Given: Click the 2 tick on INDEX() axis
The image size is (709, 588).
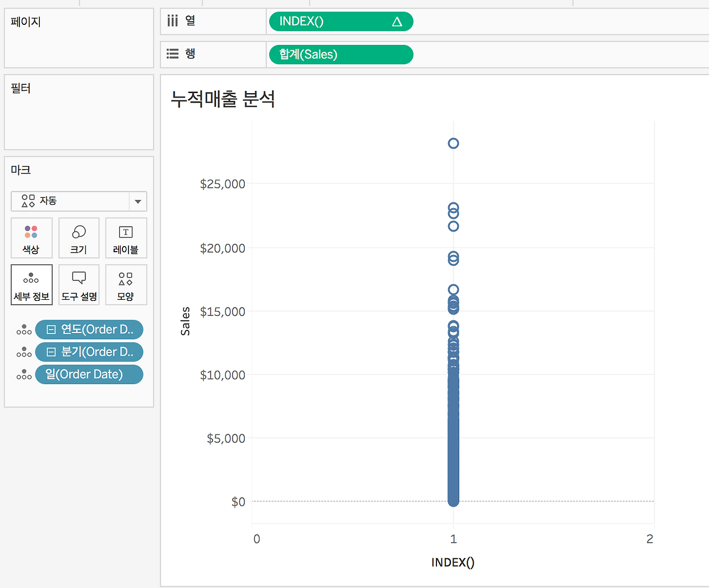Looking at the screenshot, I should [x=650, y=539].
